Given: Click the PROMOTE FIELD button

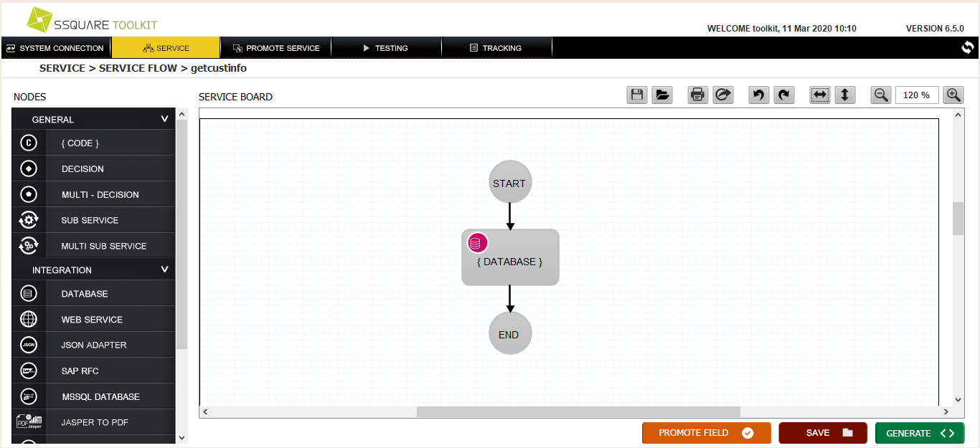Looking at the screenshot, I should [707, 433].
